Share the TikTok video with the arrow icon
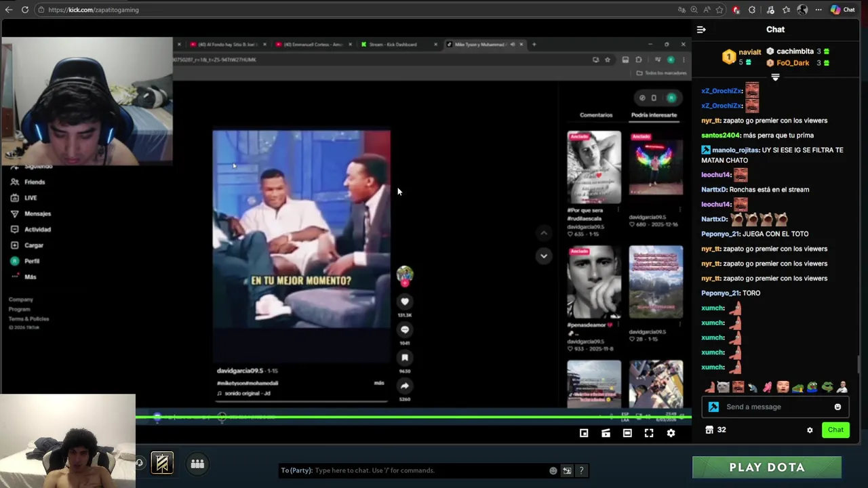 coord(405,386)
